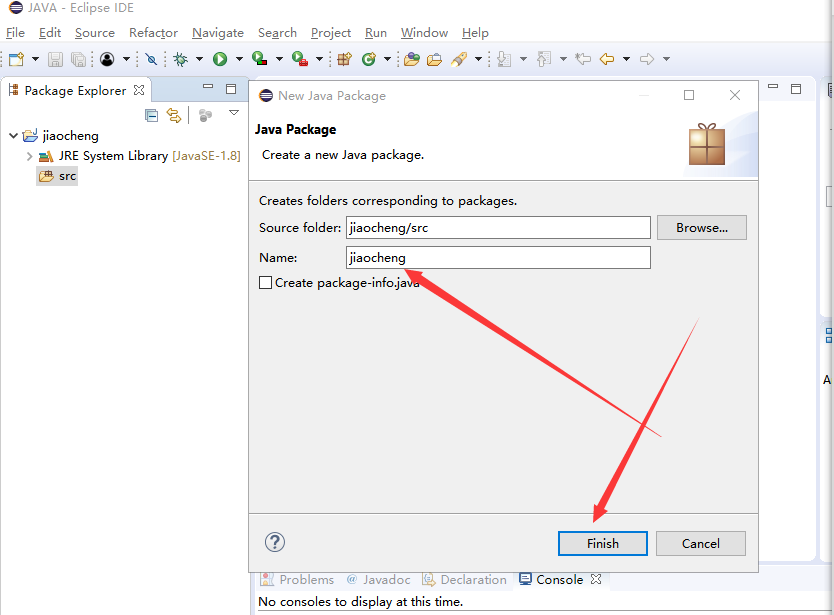834x615 pixels.
Task: Click the Browse... button
Action: (702, 227)
